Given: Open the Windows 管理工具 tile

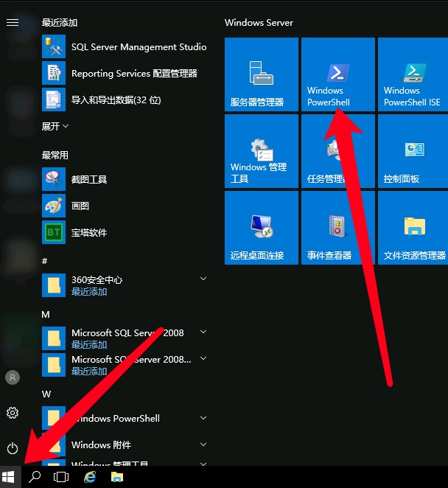Looking at the screenshot, I should [x=262, y=151].
